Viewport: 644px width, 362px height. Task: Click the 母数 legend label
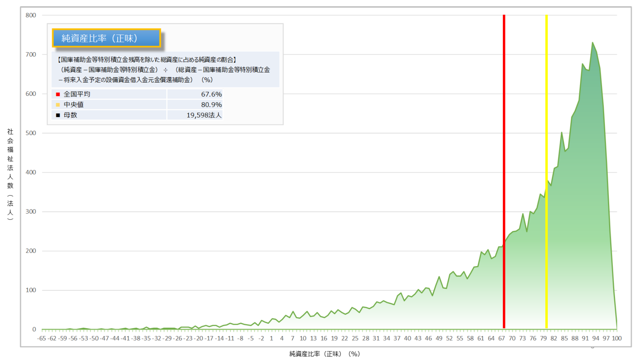point(70,115)
